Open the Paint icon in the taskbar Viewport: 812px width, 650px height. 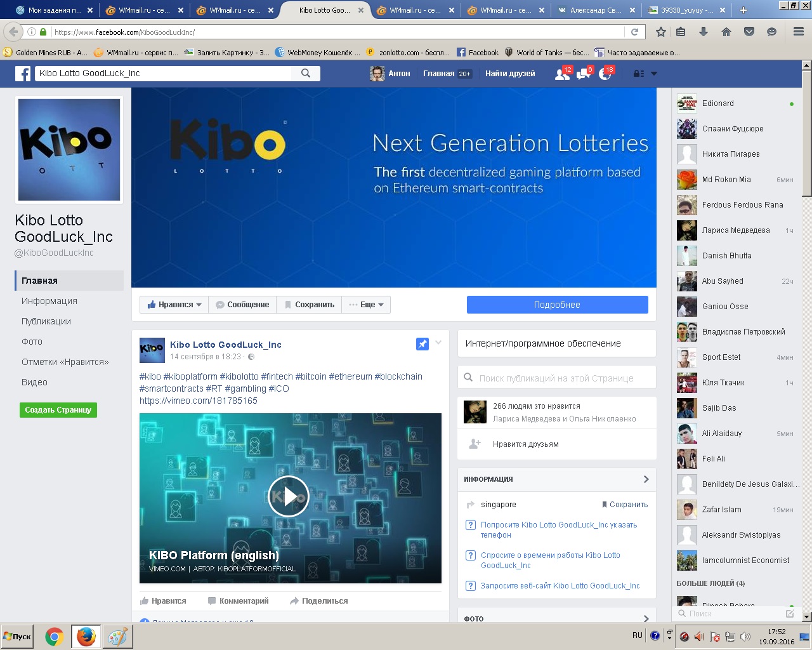point(117,637)
